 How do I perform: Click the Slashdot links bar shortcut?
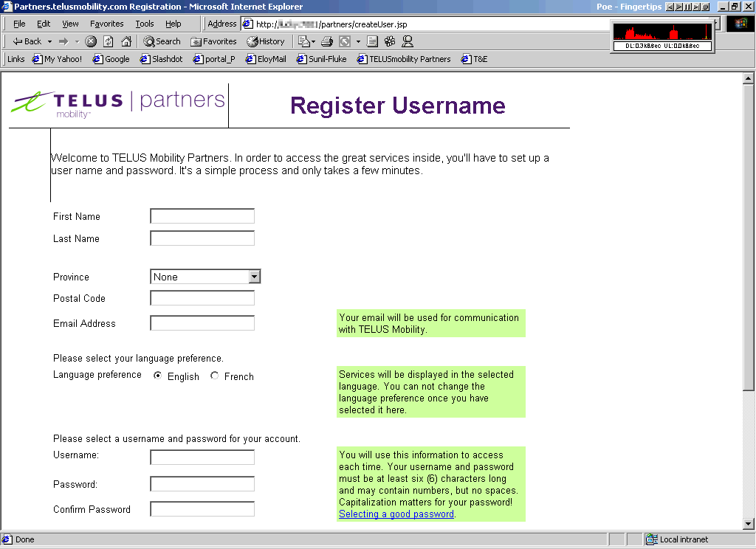161,59
